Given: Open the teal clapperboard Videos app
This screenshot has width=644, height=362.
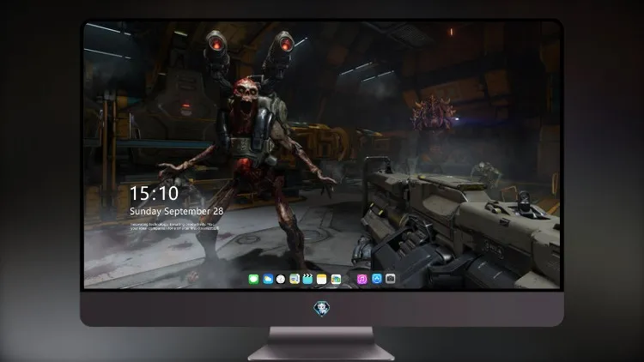Looking at the screenshot, I should coord(307,279).
